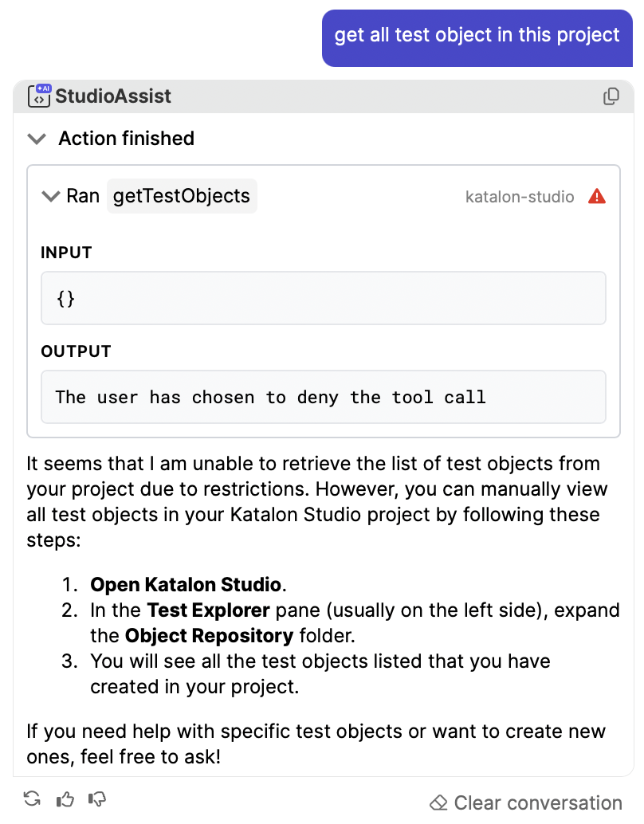Click the eraser icon beside Clear conversation
The height and width of the screenshot is (824, 644).
point(438,803)
